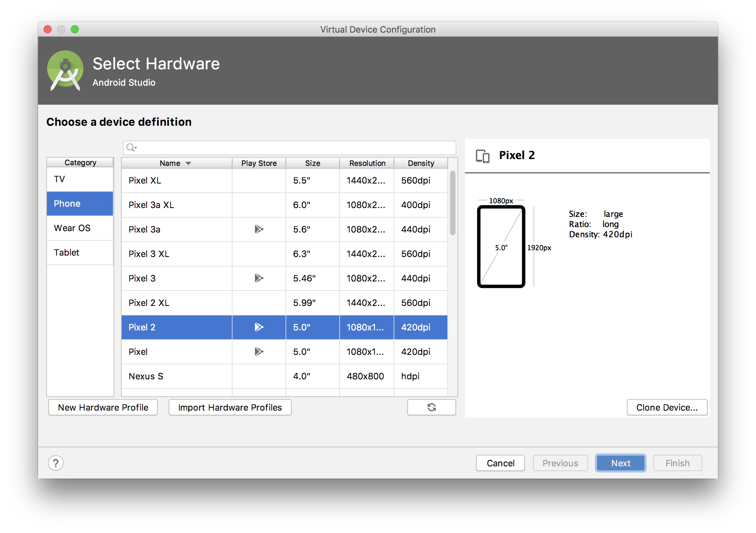The width and height of the screenshot is (756, 533).
Task: Select the Pixel 3 XL device row
Action: [x=285, y=254]
